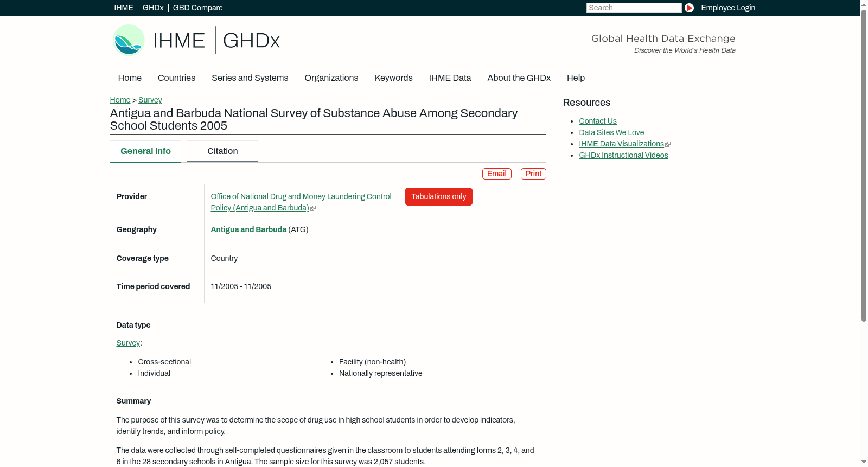Open IHME Data Visualizations link
868x467 pixels.
(x=621, y=144)
